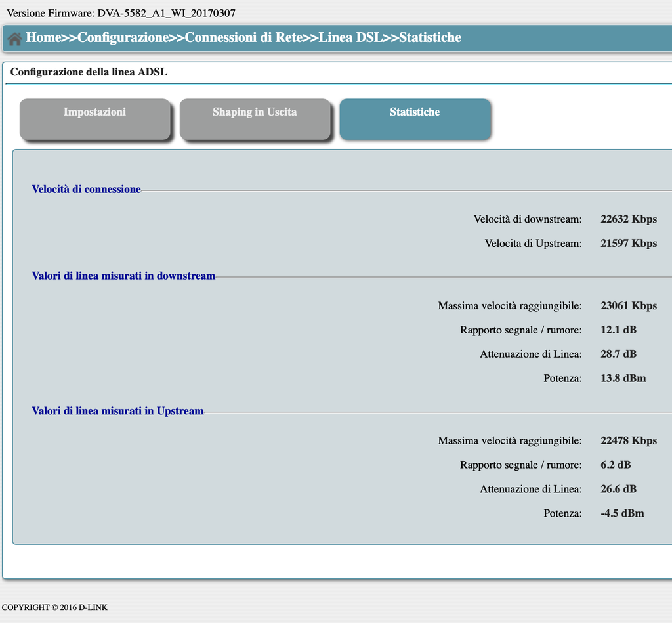Click the firmware version text at top

click(x=121, y=13)
